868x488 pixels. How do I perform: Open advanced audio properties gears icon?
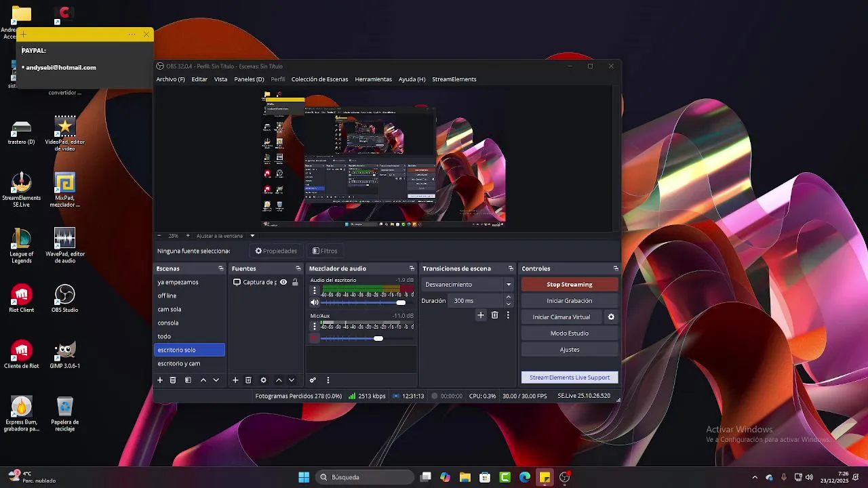[x=313, y=380]
